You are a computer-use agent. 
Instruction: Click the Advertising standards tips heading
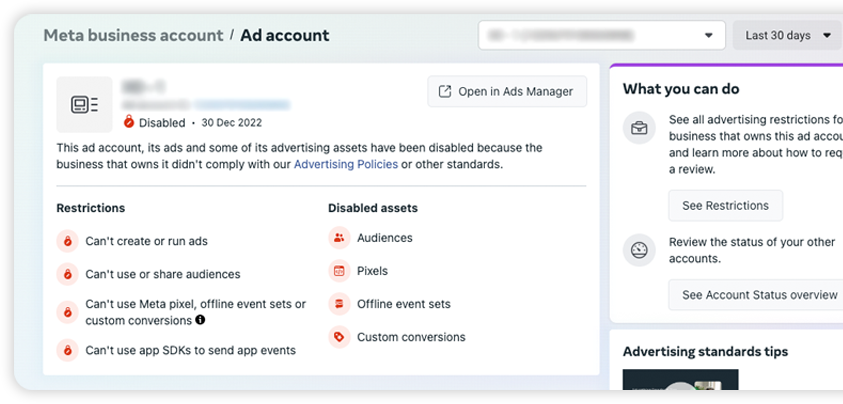[705, 352]
